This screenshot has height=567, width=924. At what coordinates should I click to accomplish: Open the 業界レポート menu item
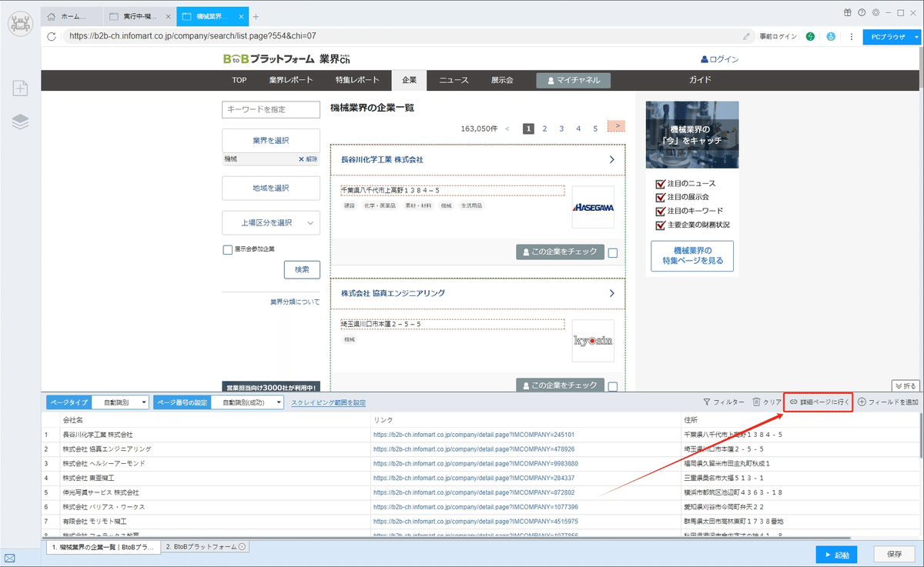point(291,80)
